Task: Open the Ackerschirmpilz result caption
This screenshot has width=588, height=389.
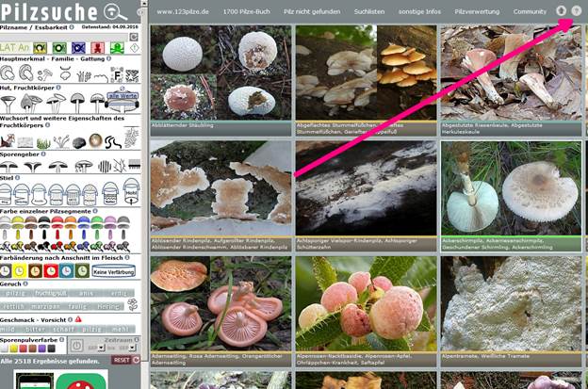Action: 512,244
